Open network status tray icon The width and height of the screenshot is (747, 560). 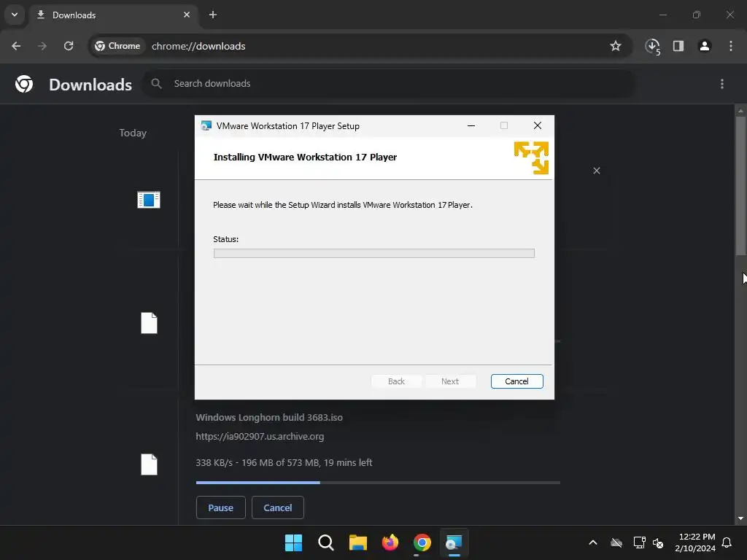[x=639, y=542]
